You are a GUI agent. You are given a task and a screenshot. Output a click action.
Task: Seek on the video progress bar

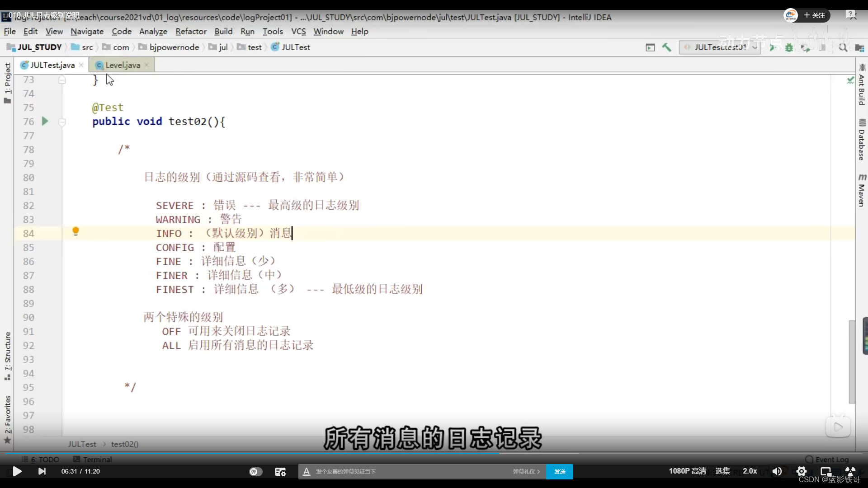click(x=434, y=453)
